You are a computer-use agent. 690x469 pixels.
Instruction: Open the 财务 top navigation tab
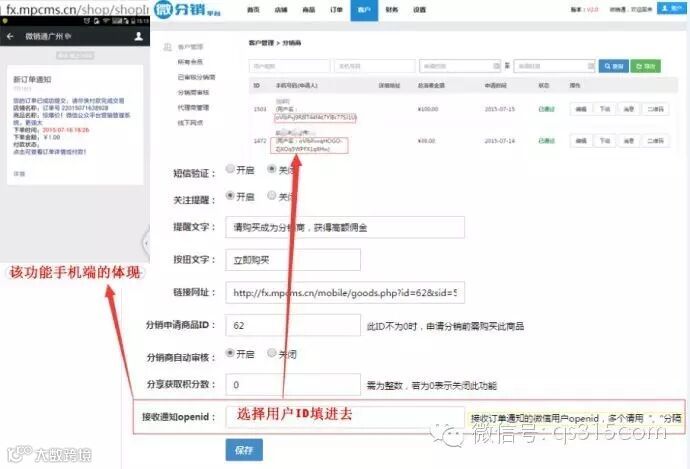point(392,10)
